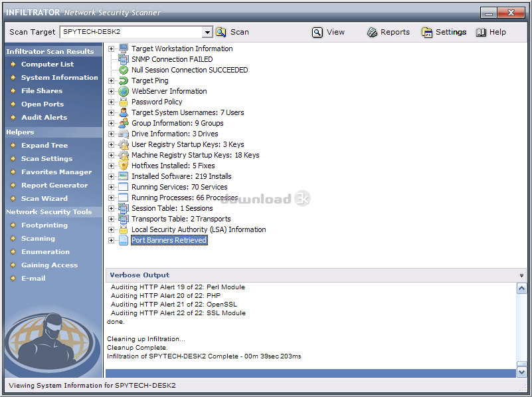Open Footprinting security tools
Viewport: 532px width, 397px height.
click(x=44, y=225)
